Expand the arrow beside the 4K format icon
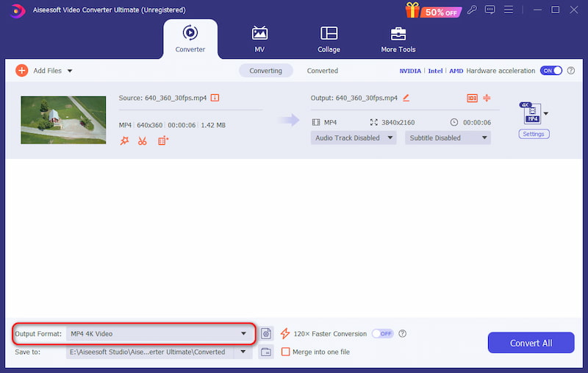This screenshot has width=588, height=373. click(546, 113)
